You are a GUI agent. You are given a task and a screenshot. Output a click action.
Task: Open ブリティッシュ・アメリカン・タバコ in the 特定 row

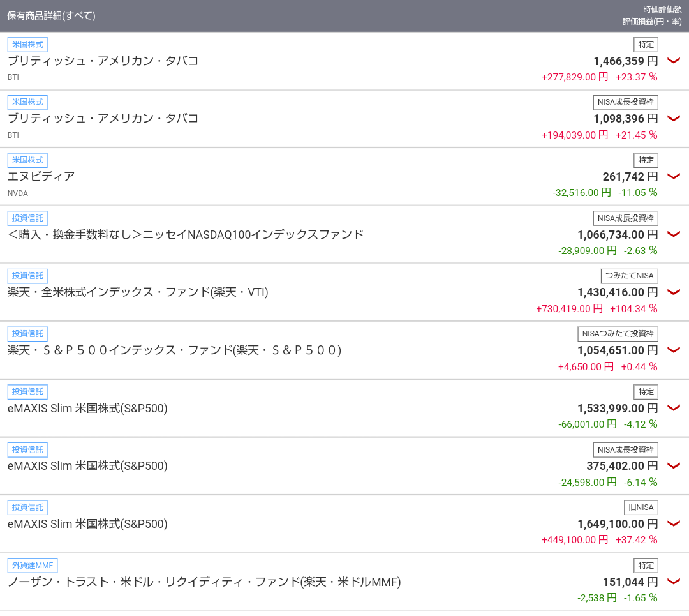click(103, 61)
